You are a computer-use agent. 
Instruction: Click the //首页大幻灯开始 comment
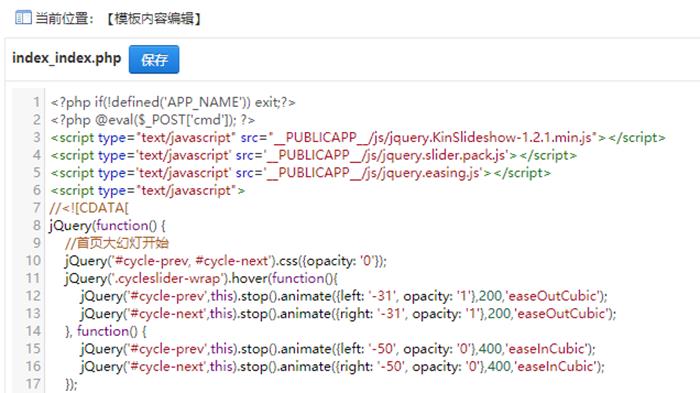[x=117, y=243]
